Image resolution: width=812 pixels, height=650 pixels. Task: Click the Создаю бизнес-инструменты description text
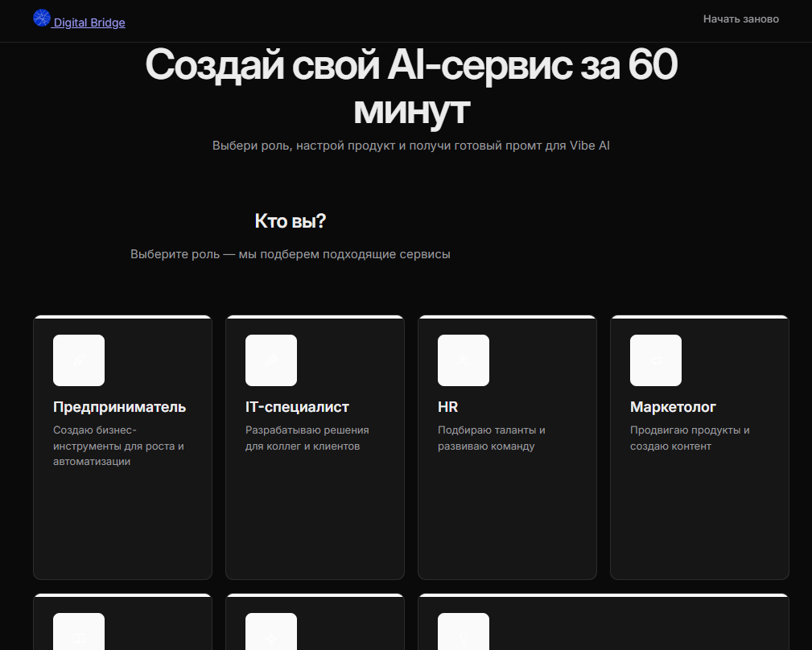point(118,446)
